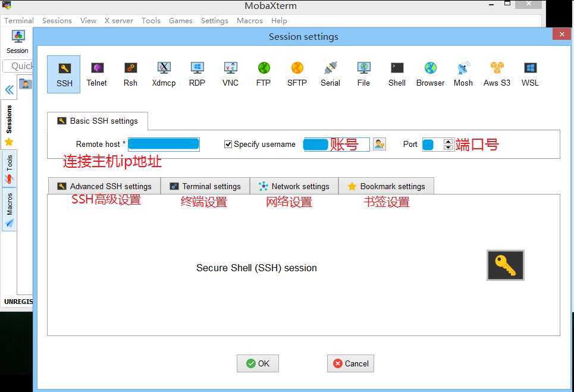This screenshot has width=574, height=392.
Task: Select the SFTP session type
Action: [x=297, y=74]
